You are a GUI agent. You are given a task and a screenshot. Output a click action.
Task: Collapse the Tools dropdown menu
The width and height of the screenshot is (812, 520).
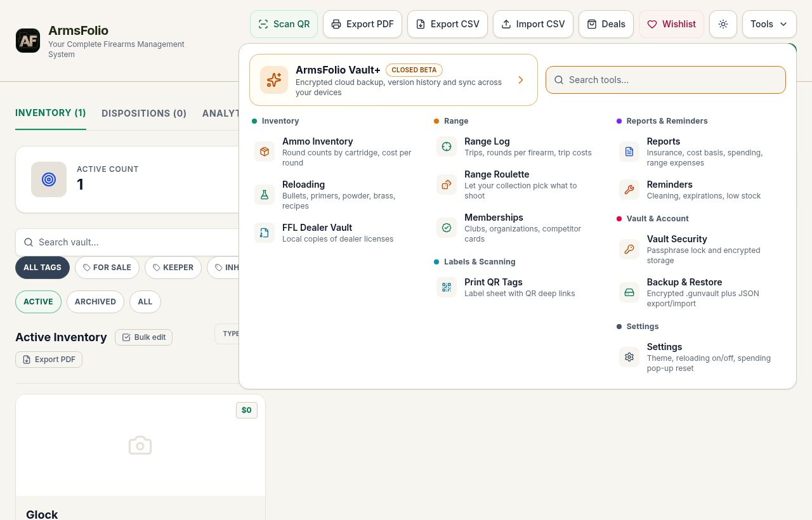pos(769,24)
